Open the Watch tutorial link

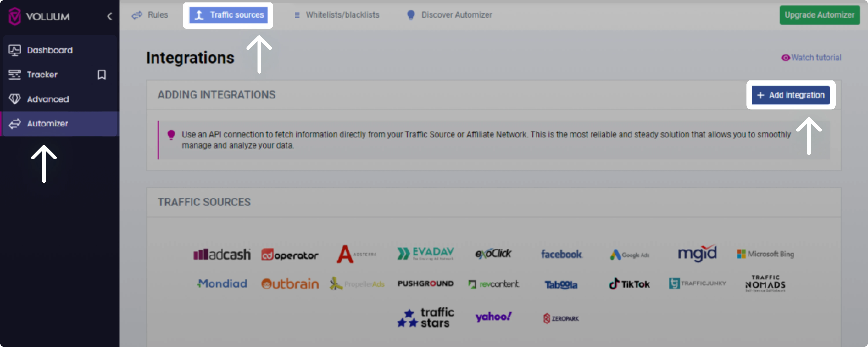click(x=811, y=58)
